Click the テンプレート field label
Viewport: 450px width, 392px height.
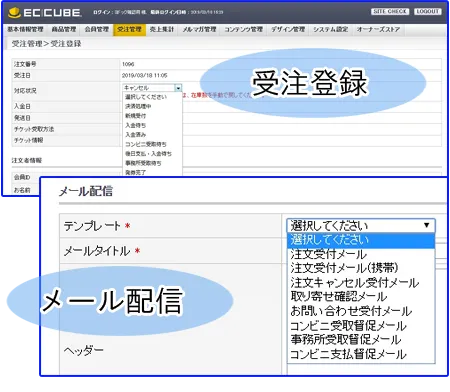pyautogui.click(x=92, y=226)
